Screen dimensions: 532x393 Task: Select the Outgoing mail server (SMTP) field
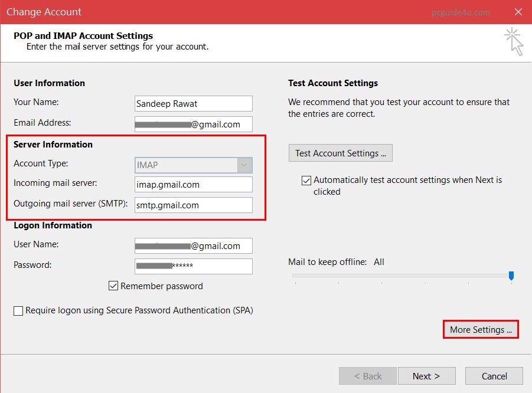tap(194, 205)
